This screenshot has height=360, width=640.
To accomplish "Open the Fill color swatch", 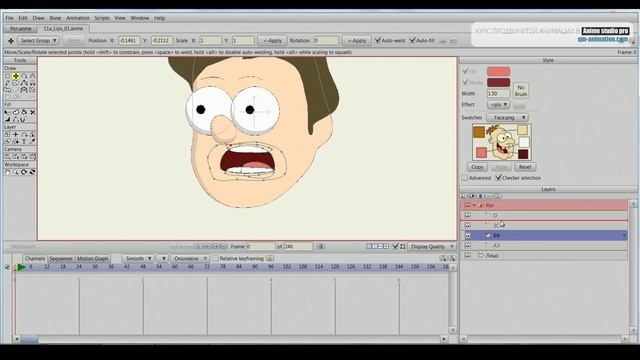I will coord(498,71).
